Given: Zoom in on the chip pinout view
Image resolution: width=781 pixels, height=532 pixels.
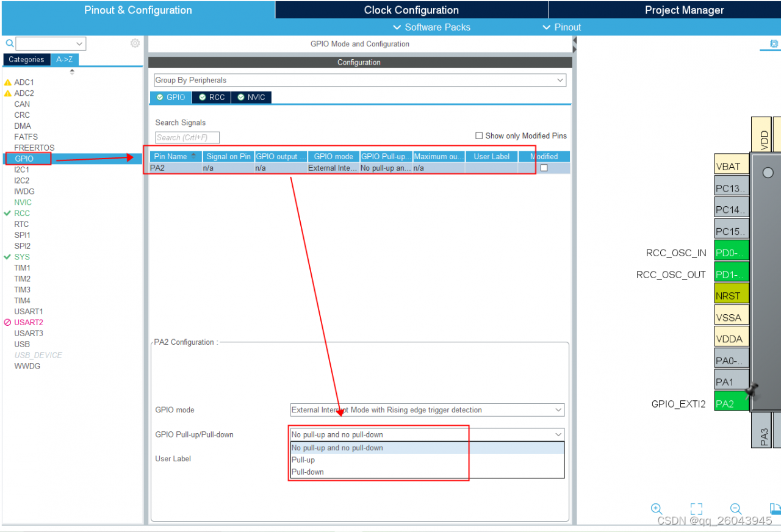Looking at the screenshot, I should click(x=657, y=509).
